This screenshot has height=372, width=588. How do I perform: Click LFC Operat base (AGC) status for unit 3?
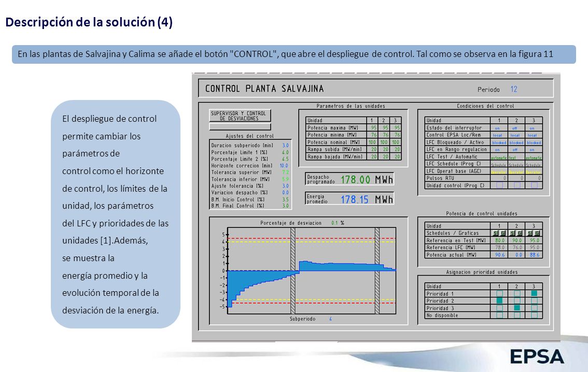(534, 171)
